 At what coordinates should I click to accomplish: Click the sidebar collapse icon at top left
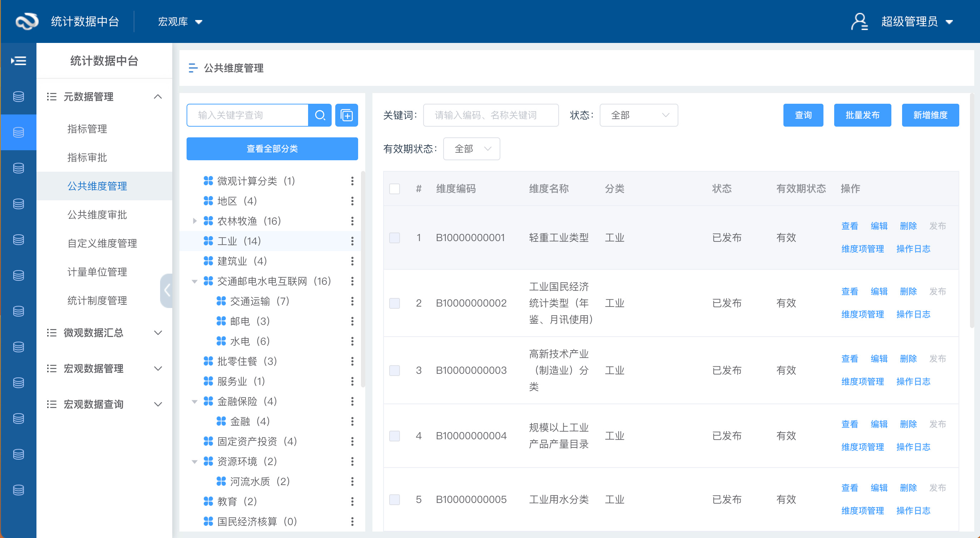(x=19, y=60)
